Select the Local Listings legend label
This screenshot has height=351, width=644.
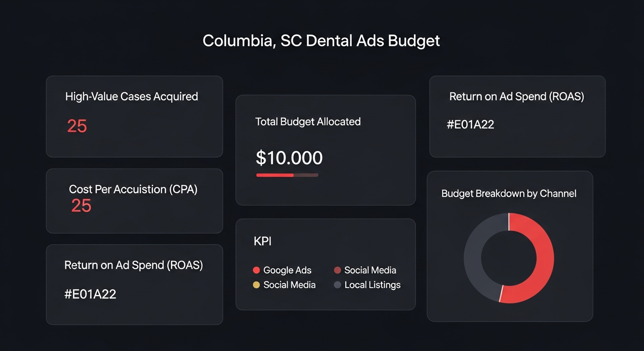372,285
